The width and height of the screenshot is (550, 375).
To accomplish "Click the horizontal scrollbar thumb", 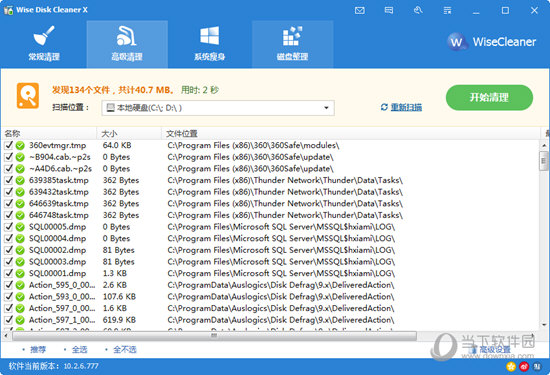I will tap(214, 336).
